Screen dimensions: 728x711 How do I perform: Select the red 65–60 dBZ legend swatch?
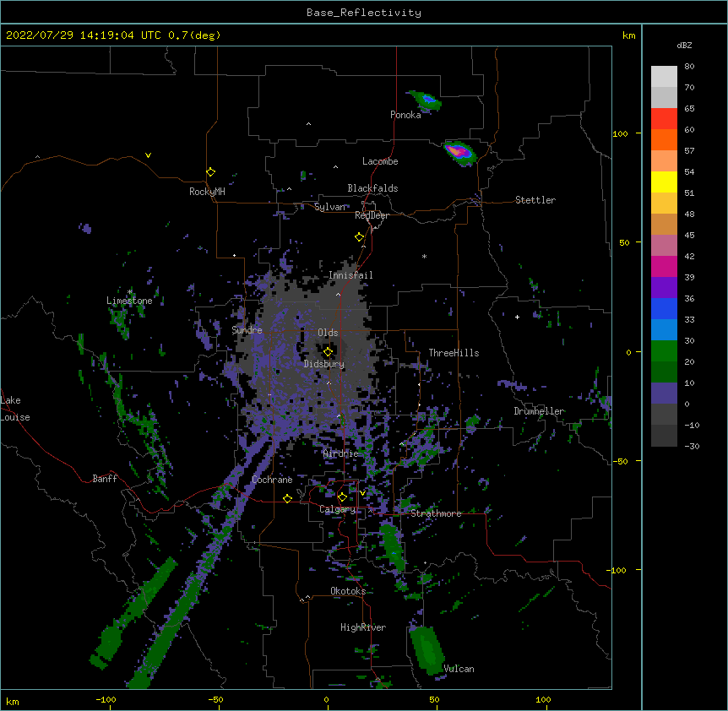click(x=664, y=119)
